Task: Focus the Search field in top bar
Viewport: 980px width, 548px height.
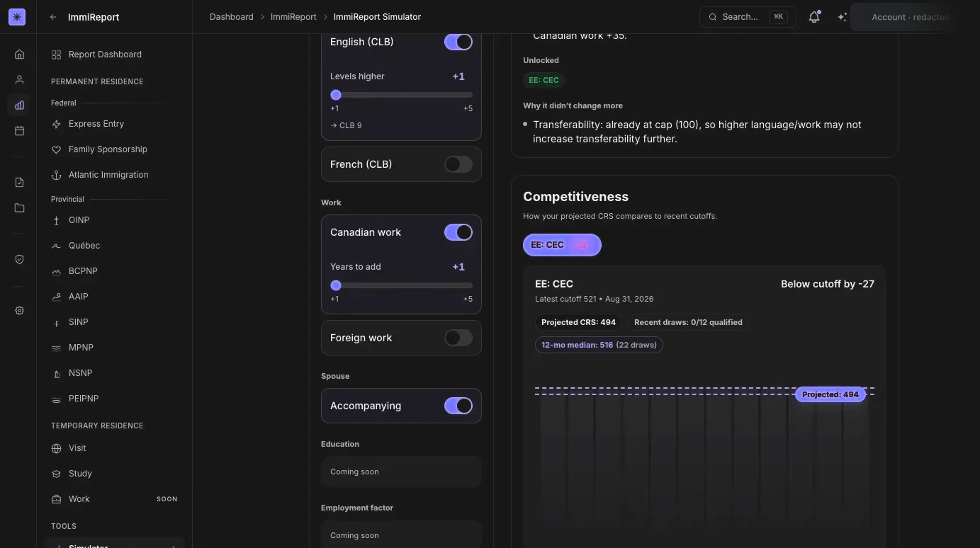Action: tap(748, 17)
